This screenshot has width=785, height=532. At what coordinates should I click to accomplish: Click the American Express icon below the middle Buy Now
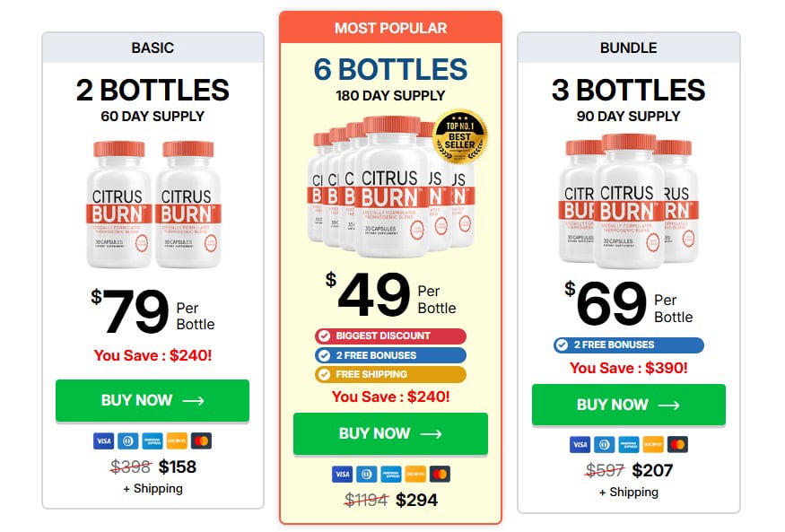click(x=391, y=474)
